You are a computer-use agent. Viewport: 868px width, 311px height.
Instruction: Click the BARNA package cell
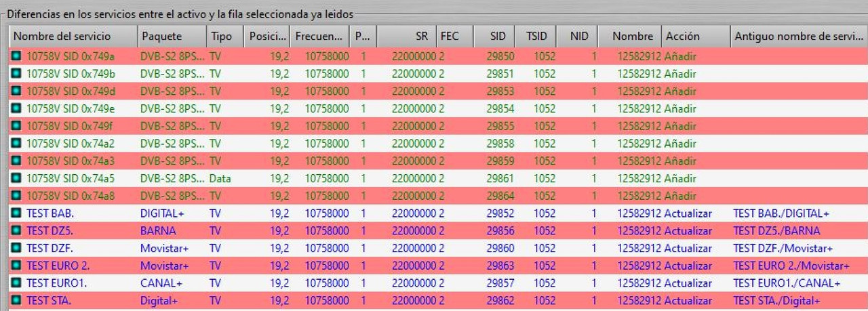pos(157,231)
